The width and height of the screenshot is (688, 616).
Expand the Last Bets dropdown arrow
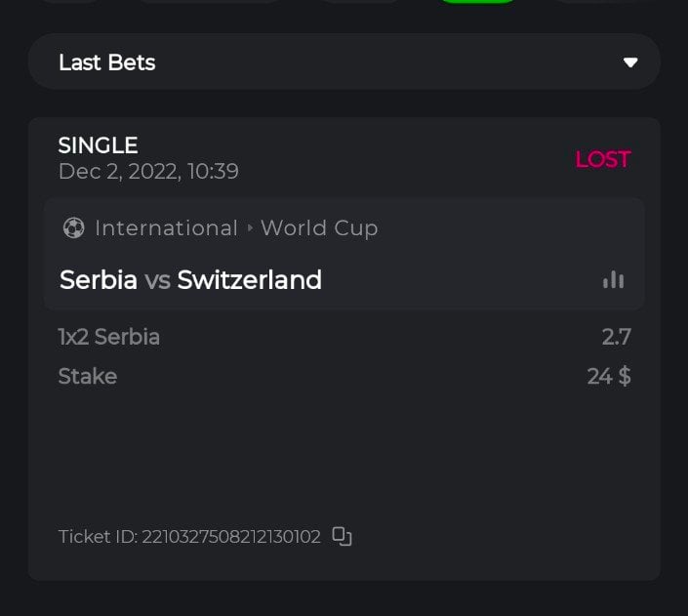click(x=630, y=62)
